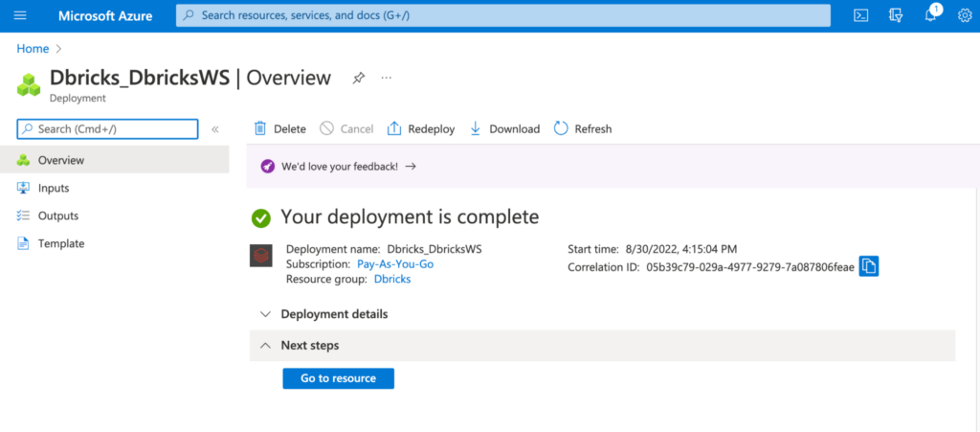Open the more options ellipsis beside title
980x432 pixels.
(x=386, y=79)
